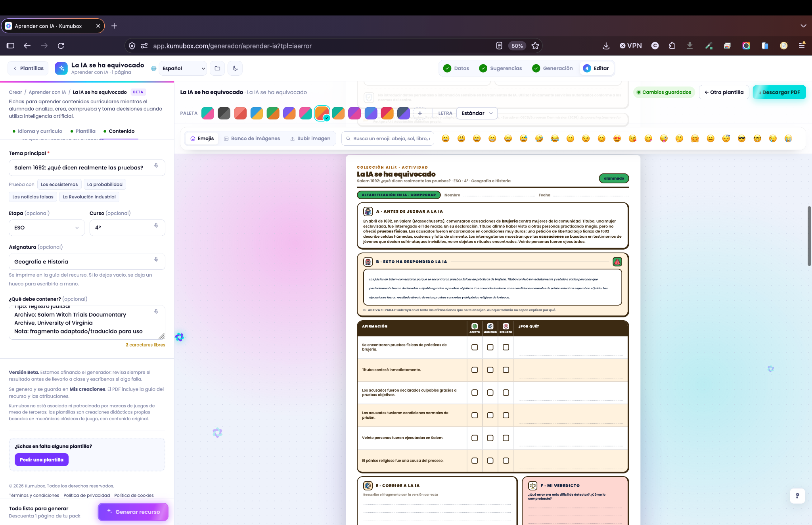Click the Generar recurso button

[x=133, y=512]
